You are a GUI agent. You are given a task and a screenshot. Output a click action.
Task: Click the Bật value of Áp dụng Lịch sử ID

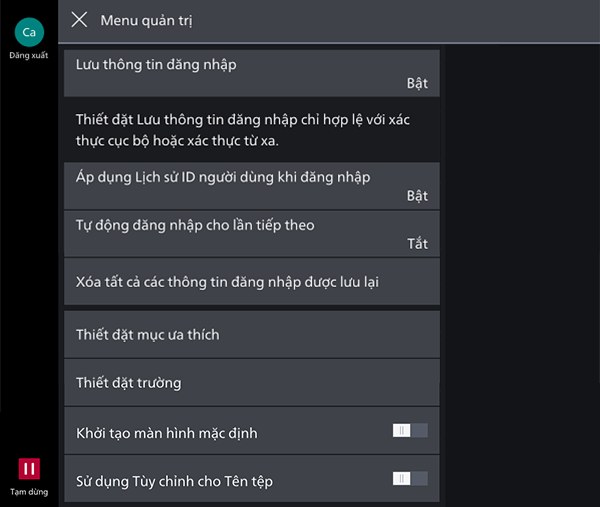click(417, 196)
